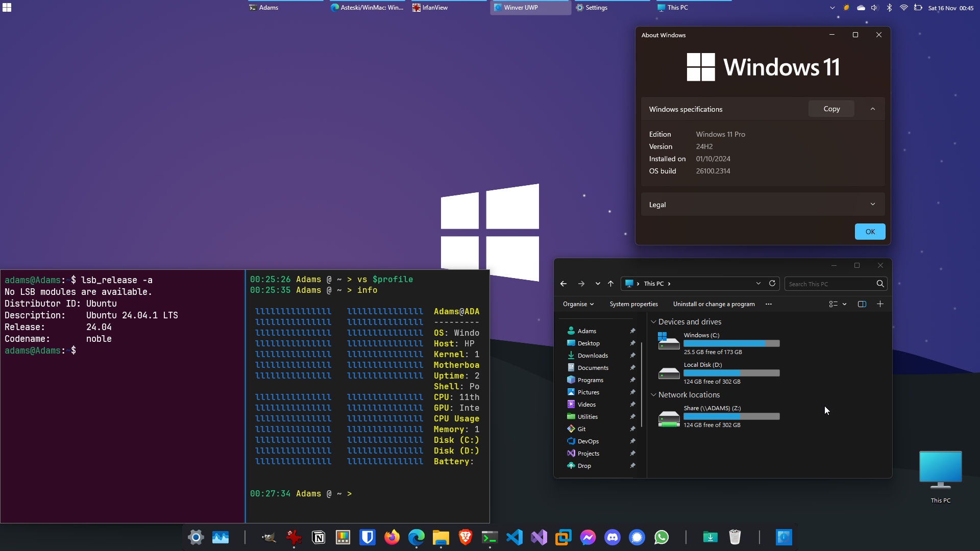Go up one folder level in Explorer
Viewport: 980px width, 551px height.
tap(611, 284)
